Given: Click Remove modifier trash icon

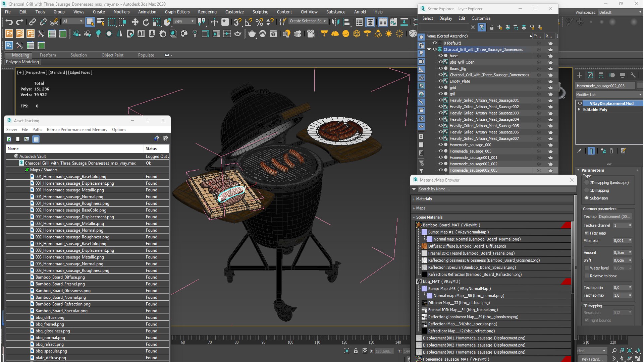Looking at the screenshot, I should (611, 151).
